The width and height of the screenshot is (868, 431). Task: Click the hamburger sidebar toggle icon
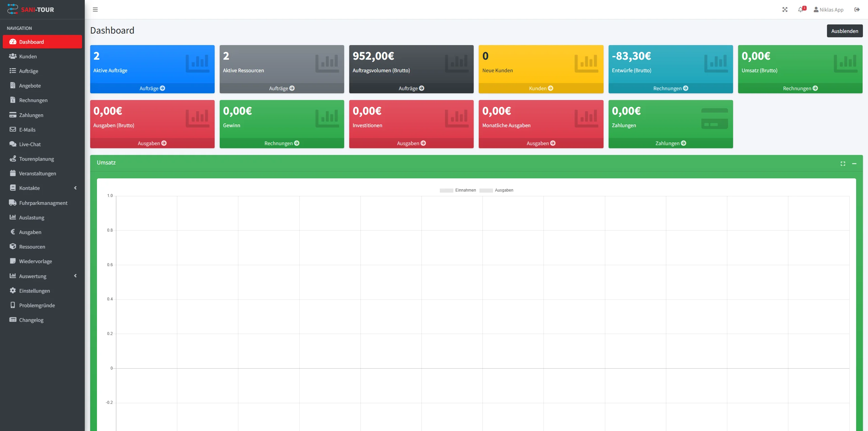pyautogui.click(x=95, y=9)
